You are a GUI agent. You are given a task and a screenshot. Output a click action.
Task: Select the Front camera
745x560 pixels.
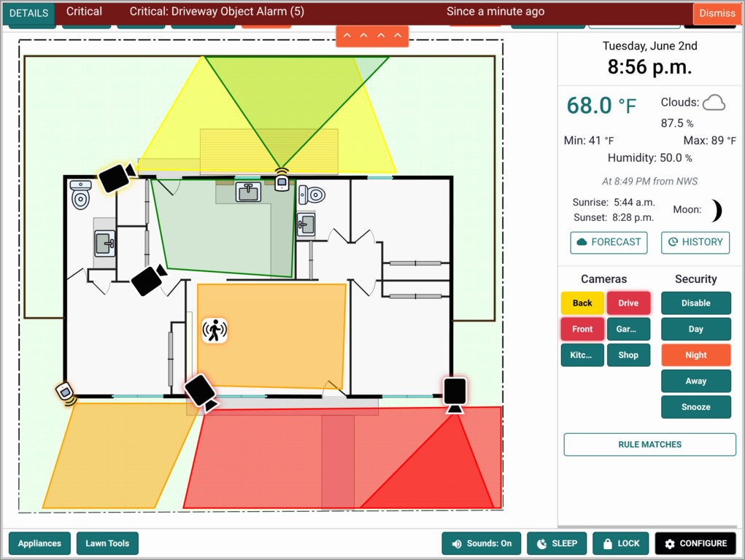582,329
